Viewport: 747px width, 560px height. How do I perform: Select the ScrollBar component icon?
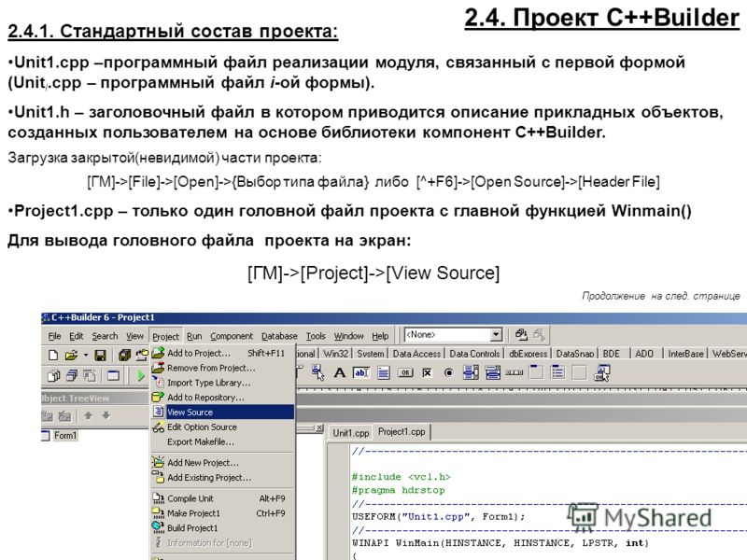(514, 372)
